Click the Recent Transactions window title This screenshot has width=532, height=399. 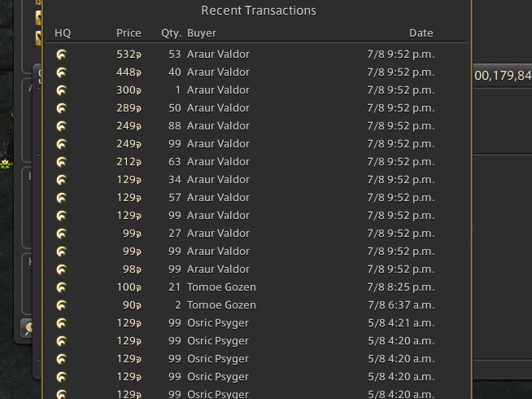pos(259,11)
